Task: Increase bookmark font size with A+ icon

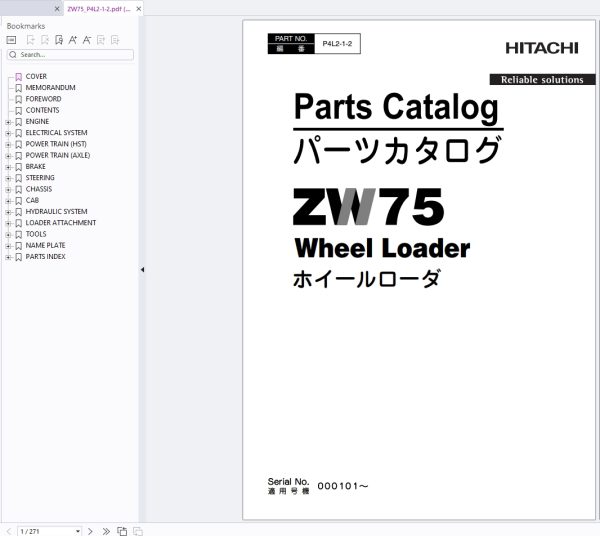Action: click(73, 40)
